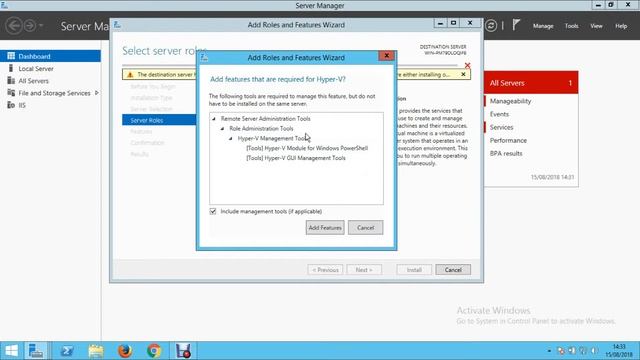
Task: Click Server Manager back arrow
Action: (14, 26)
